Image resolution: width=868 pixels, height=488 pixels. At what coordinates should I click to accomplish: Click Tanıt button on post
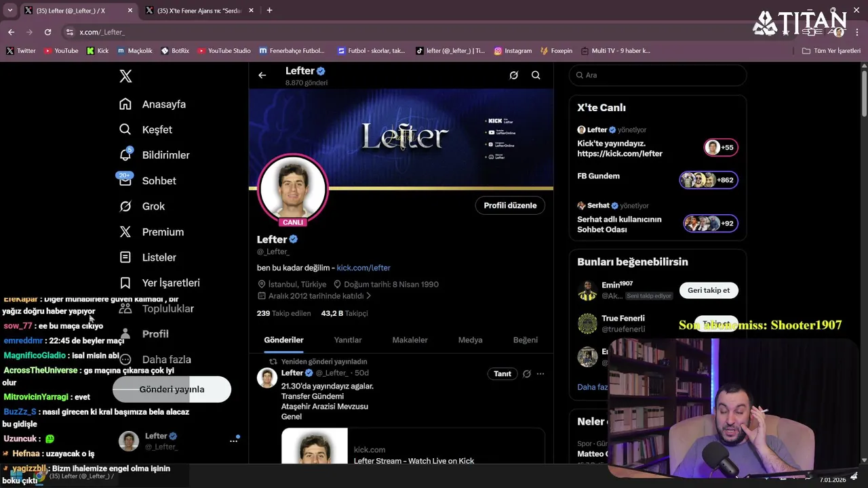tap(502, 373)
